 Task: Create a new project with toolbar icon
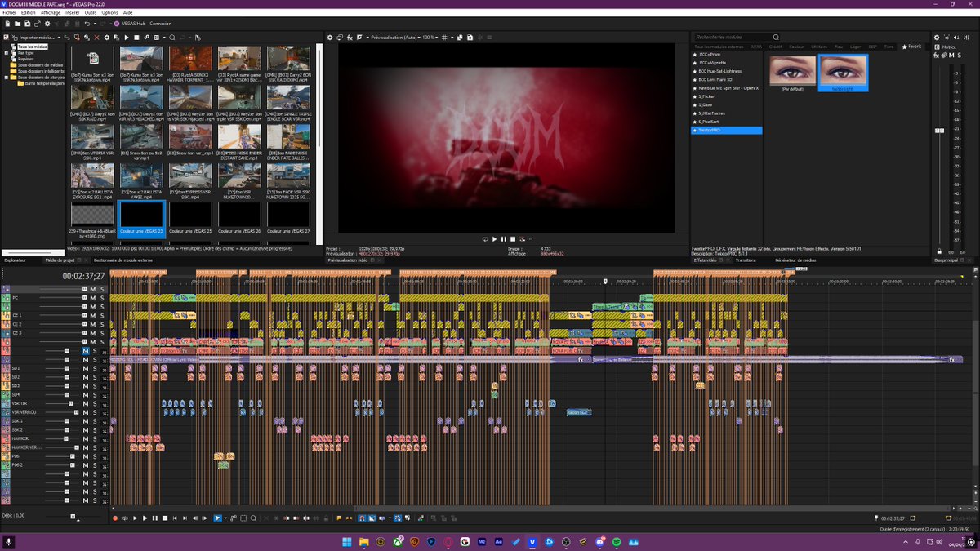(x=7, y=24)
